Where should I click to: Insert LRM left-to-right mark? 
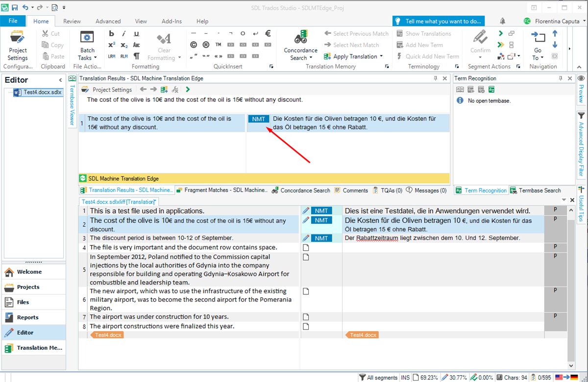point(112,56)
